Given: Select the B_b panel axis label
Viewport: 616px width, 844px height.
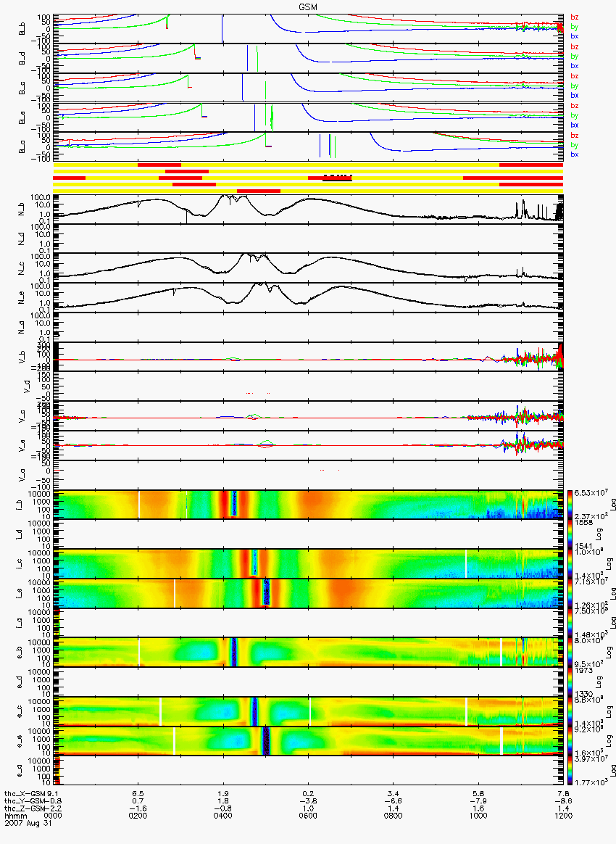Looking at the screenshot, I should (x=22, y=28).
